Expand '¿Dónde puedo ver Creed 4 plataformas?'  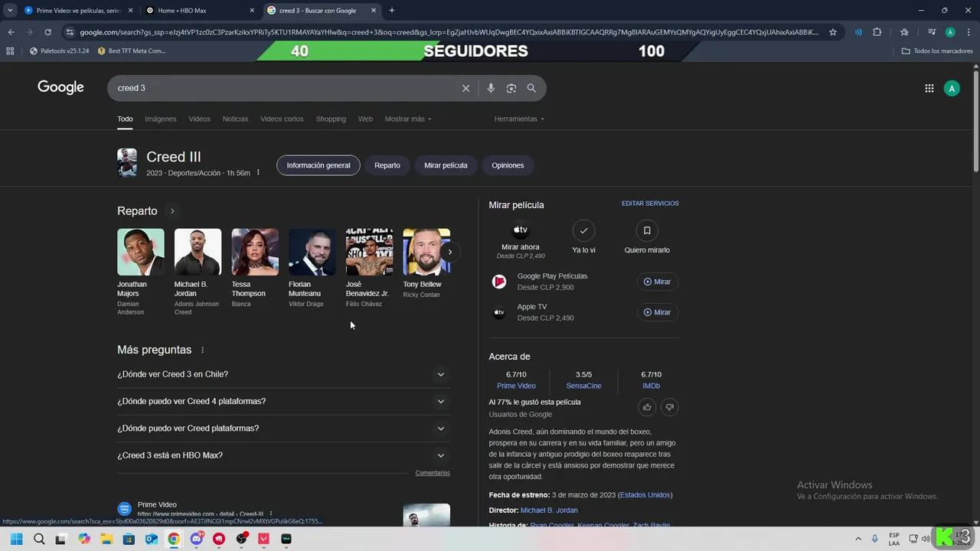click(x=283, y=401)
